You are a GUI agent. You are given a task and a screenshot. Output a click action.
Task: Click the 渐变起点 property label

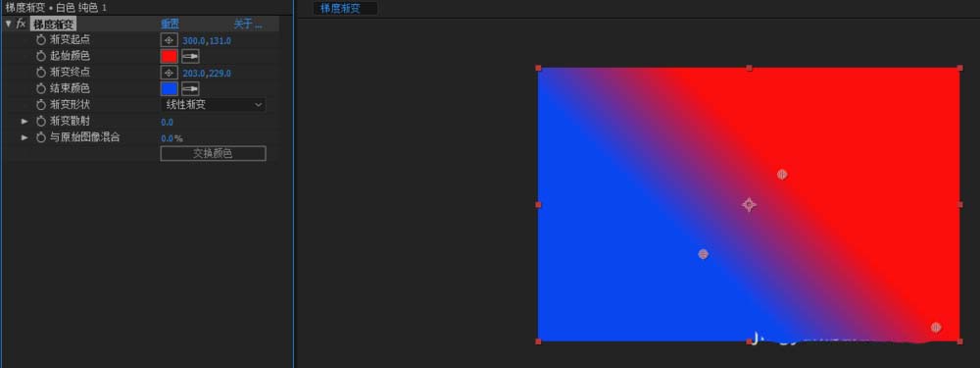pyautogui.click(x=70, y=40)
